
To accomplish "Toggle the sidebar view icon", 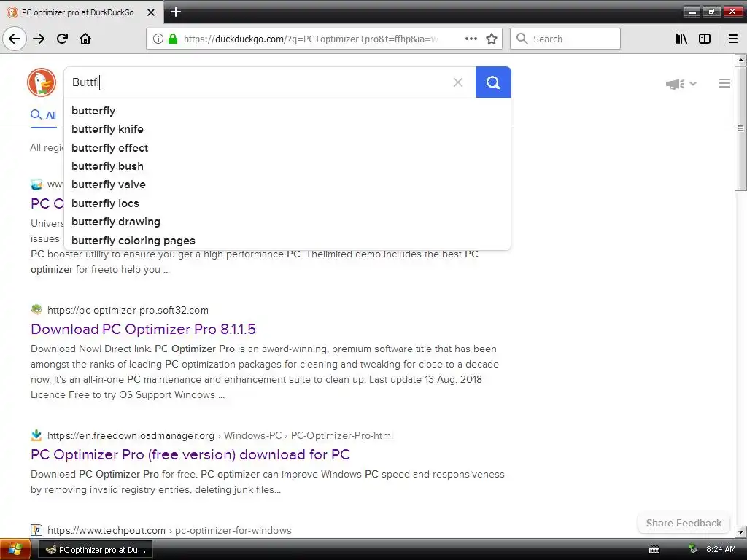I will 705,39.
